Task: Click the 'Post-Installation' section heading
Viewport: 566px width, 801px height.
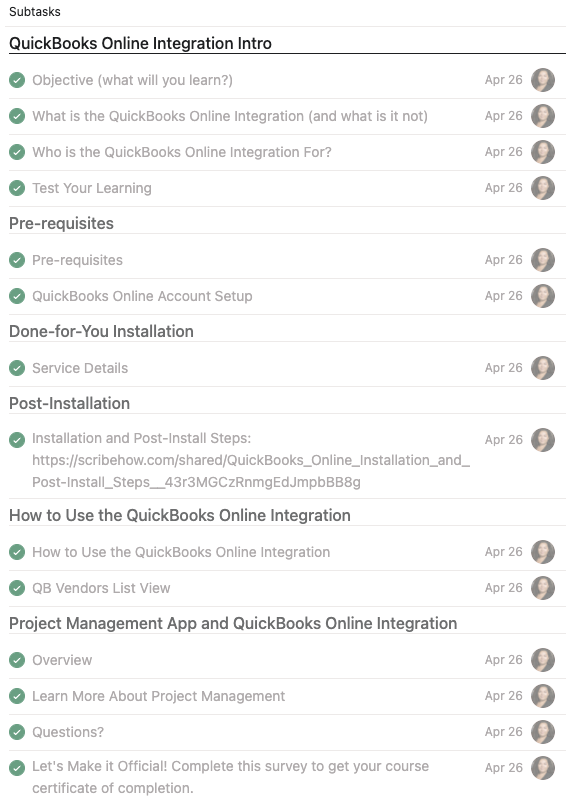Action: coord(69,404)
